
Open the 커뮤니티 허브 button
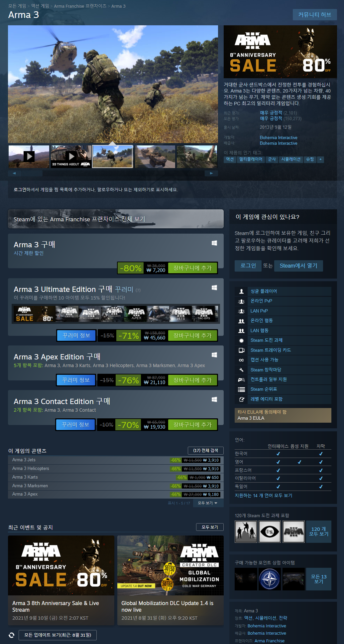tap(314, 15)
